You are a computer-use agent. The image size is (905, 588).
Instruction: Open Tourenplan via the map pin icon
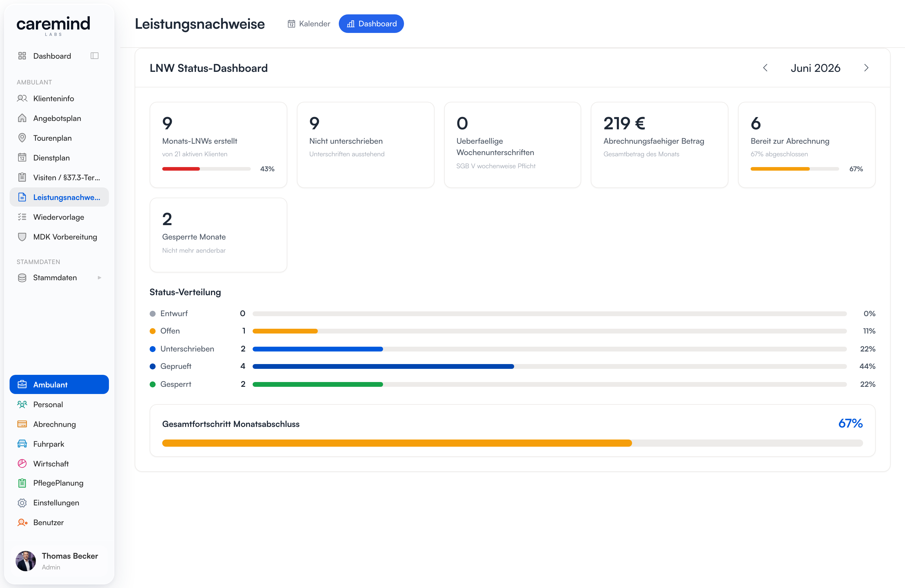click(x=22, y=138)
